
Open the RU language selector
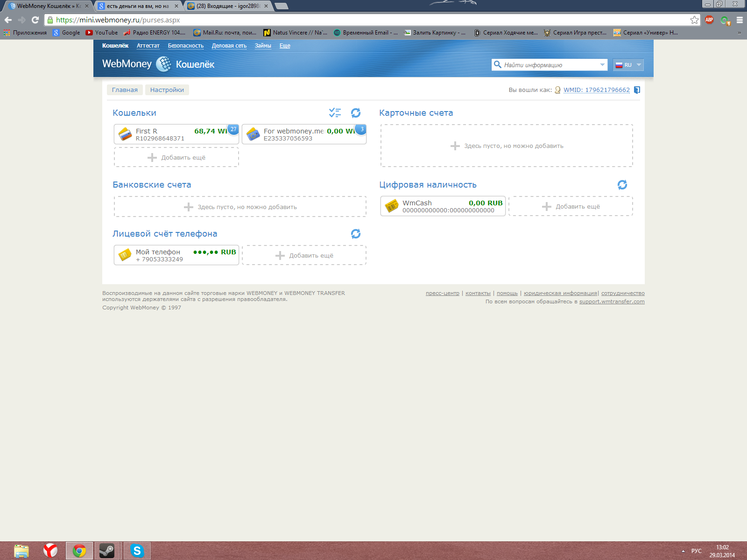click(628, 65)
